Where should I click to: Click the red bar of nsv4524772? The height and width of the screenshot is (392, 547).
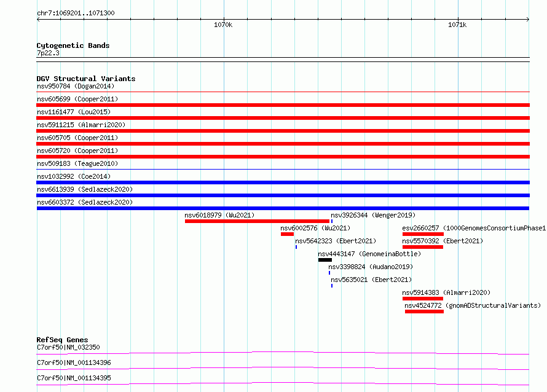(x=424, y=312)
